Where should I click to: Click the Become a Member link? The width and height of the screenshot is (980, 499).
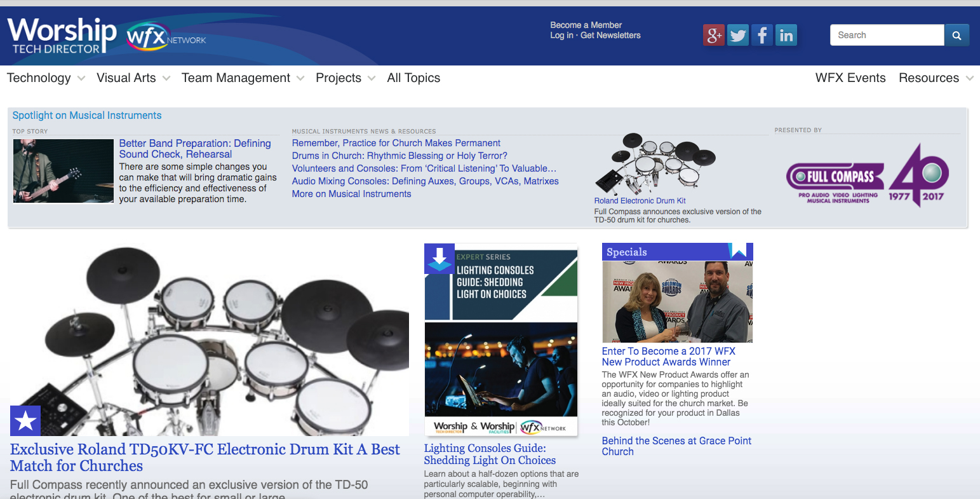586,25
